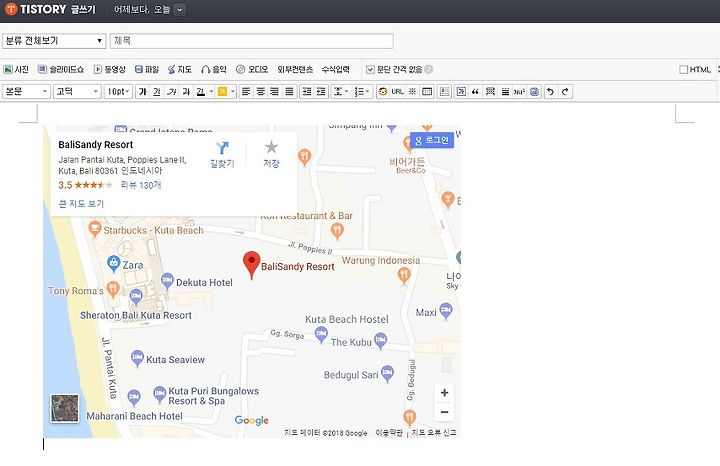
Task: Enable the HTML mode checkbox
Action: click(x=683, y=69)
